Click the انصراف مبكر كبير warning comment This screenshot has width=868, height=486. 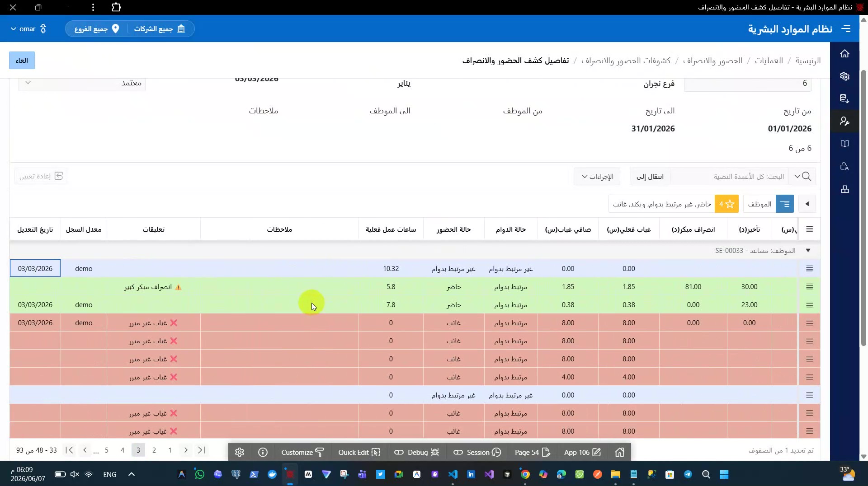(153, 287)
